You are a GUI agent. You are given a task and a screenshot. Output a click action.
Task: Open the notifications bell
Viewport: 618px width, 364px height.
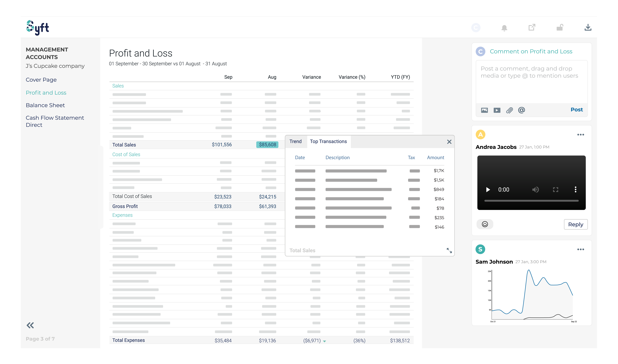(x=504, y=28)
